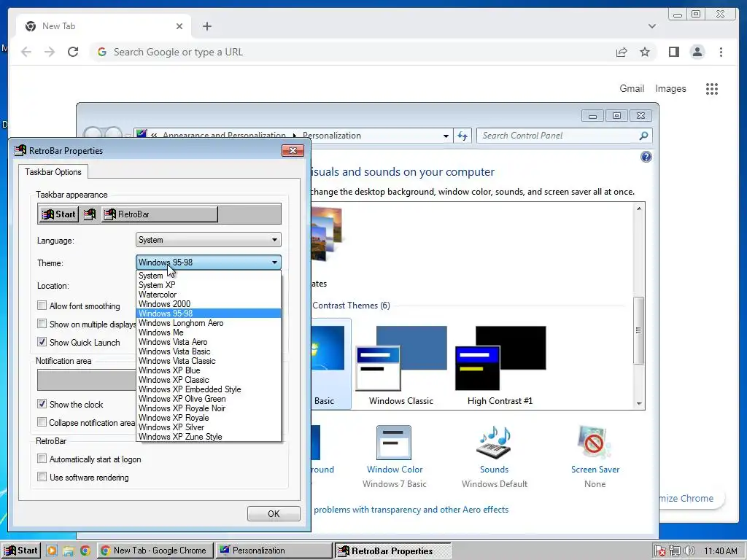
Task: Open Window Color settings icon
Action: [393, 443]
